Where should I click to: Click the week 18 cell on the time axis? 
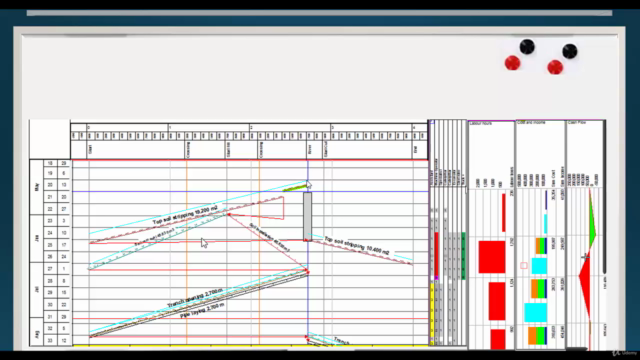coord(50,163)
